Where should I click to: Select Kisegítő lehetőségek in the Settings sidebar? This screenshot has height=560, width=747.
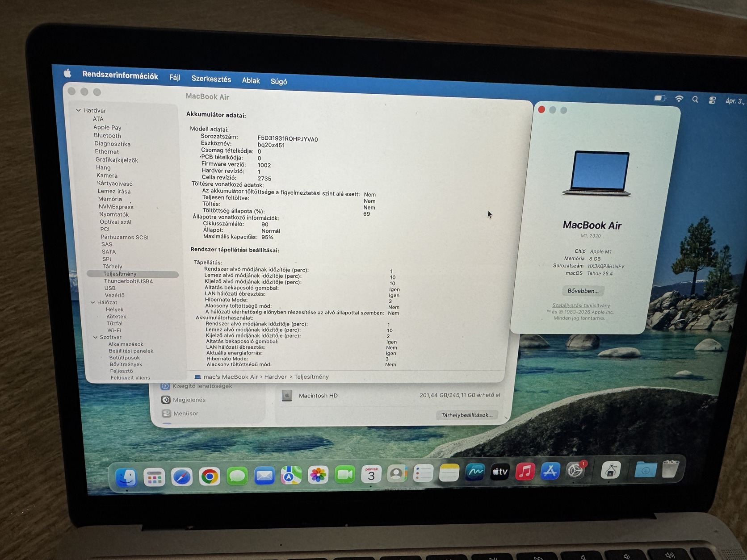tap(202, 386)
